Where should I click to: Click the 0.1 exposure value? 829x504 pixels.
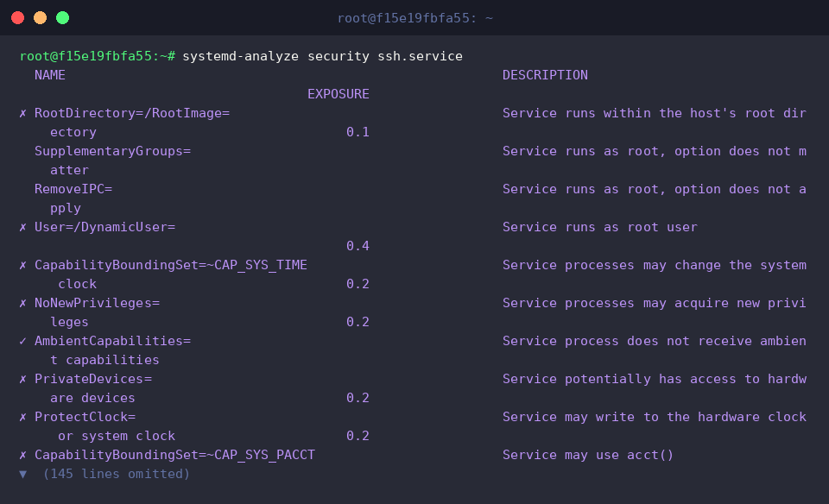pos(358,132)
